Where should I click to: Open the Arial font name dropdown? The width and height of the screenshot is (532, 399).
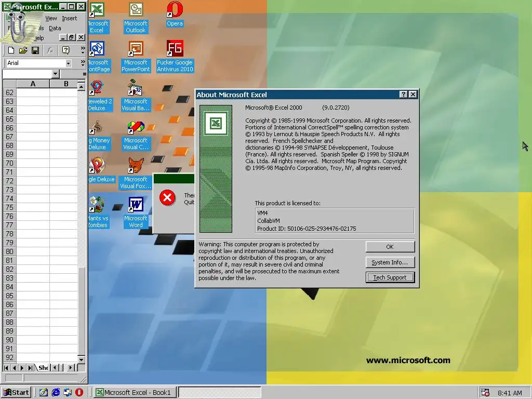tap(68, 63)
